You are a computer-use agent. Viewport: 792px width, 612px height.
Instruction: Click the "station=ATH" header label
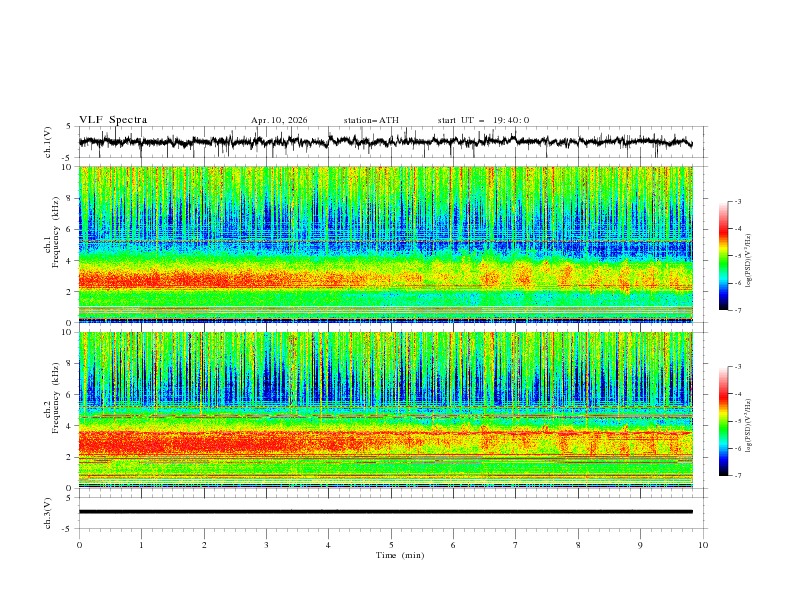click(371, 120)
